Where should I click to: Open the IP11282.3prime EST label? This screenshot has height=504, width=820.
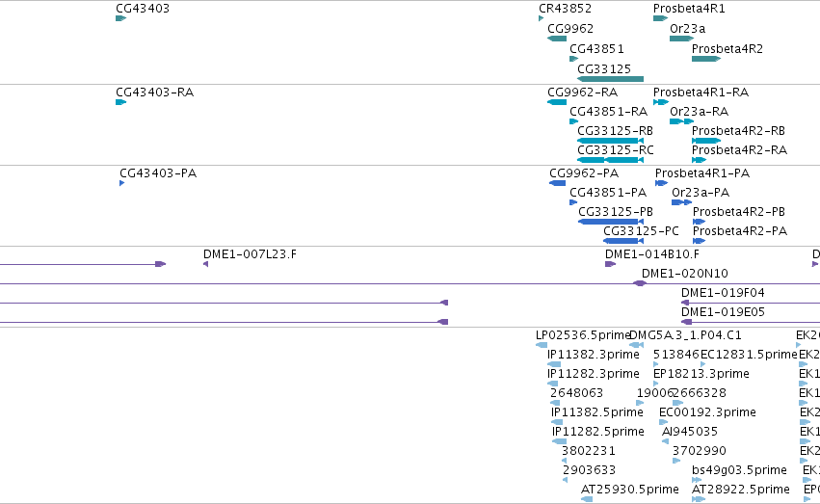(x=593, y=374)
